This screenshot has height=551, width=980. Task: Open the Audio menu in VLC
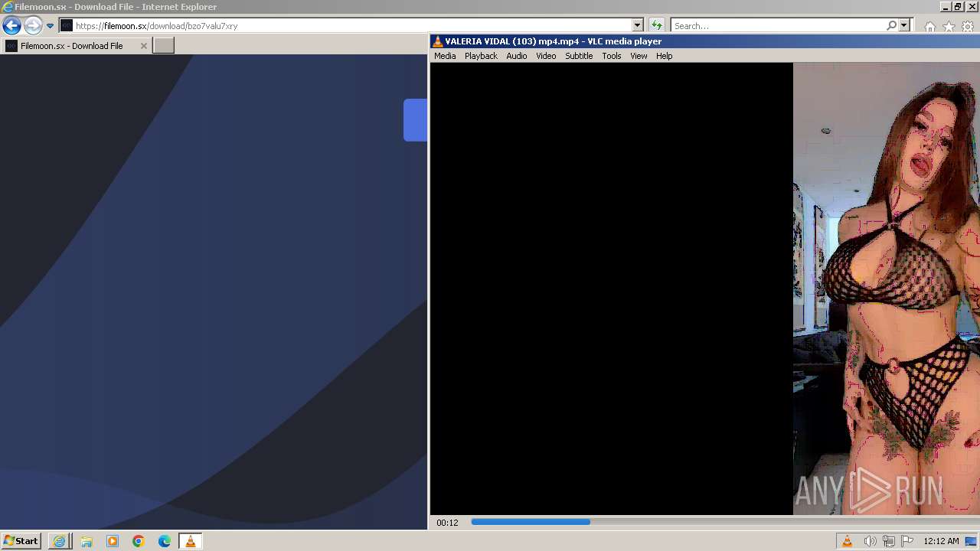pos(516,56)
